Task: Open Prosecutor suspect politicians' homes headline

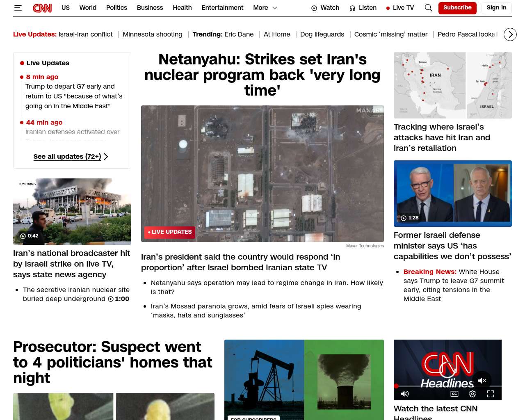Action: pos(113,363)
